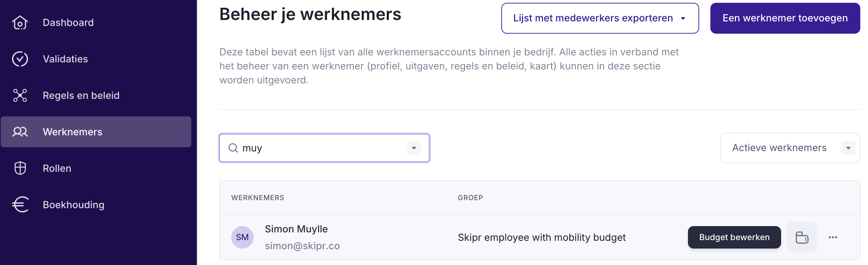
Task: Navigate to Regels en beleid
Action: point(81,95)
